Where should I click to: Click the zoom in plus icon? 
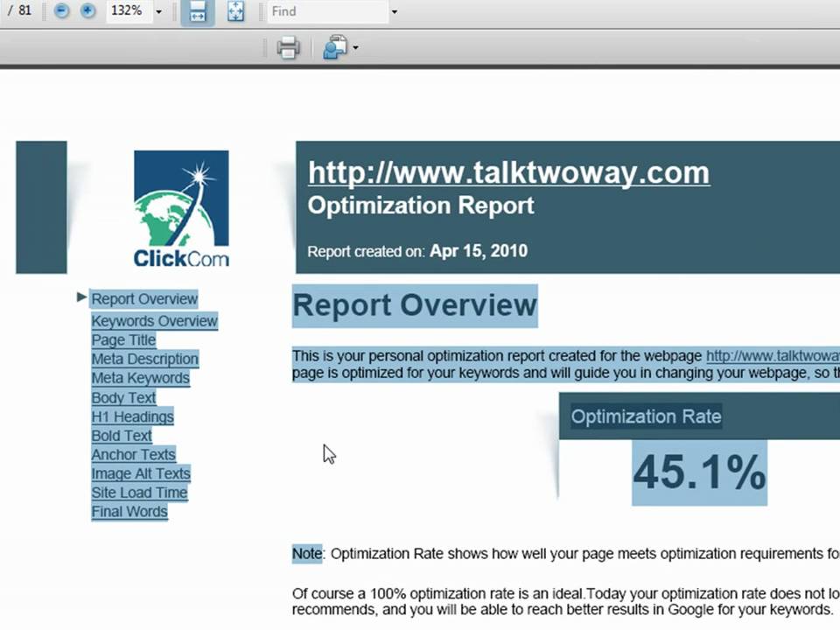tap(87, 10)
